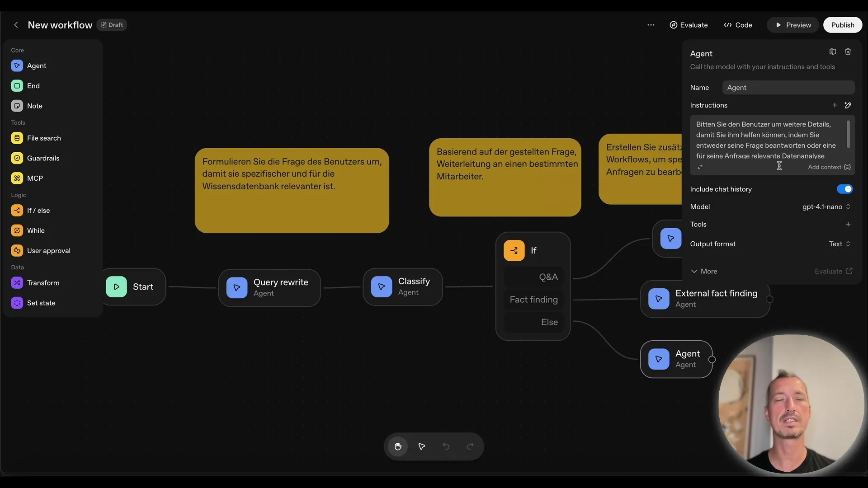Viewport: 868px width, 488px height.
Task: Disable Include chat history
Action: (844, 189)
